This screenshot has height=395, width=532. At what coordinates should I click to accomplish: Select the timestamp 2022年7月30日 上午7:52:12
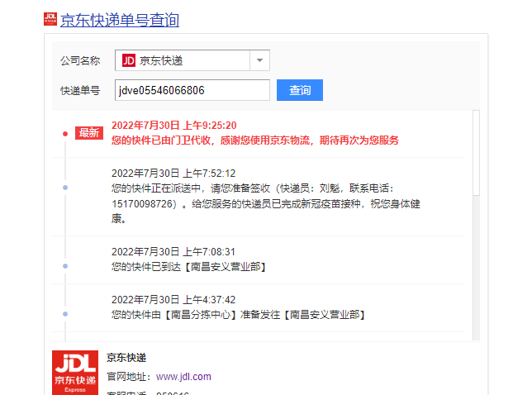(173, 174)
